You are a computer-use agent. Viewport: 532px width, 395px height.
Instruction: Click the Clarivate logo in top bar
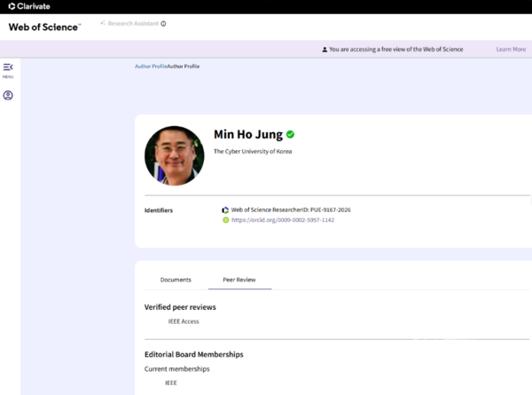[29, 6]
